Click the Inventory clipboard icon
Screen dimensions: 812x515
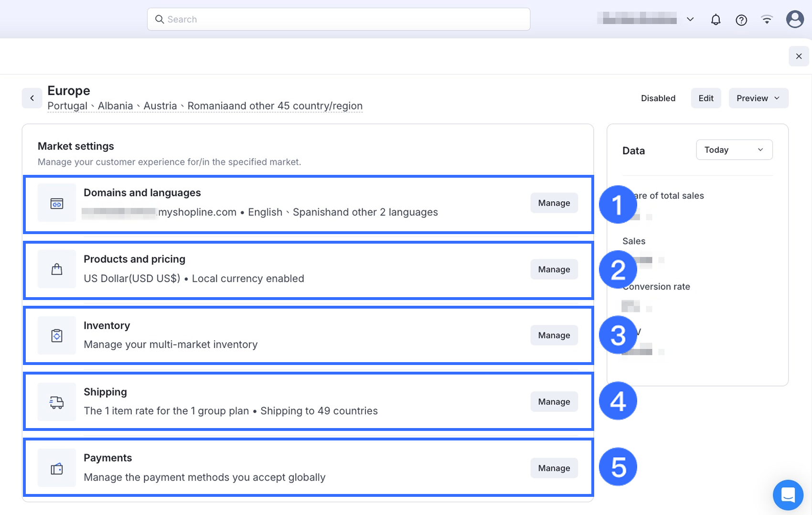point(57,336)
